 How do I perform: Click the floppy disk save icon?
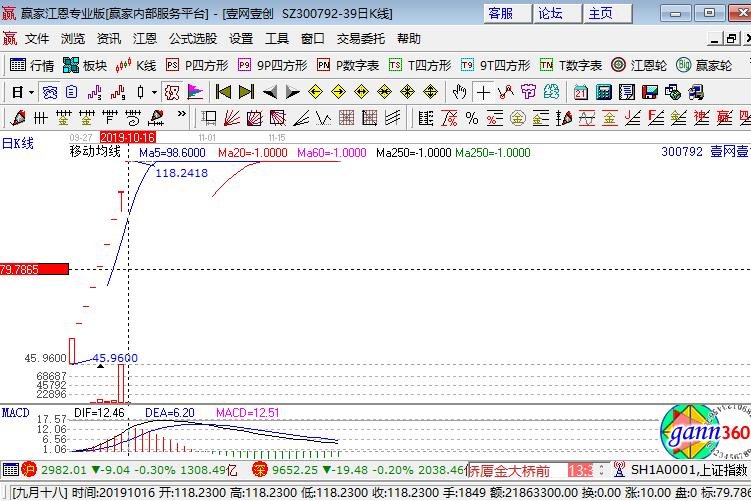(x=649, y=92)
